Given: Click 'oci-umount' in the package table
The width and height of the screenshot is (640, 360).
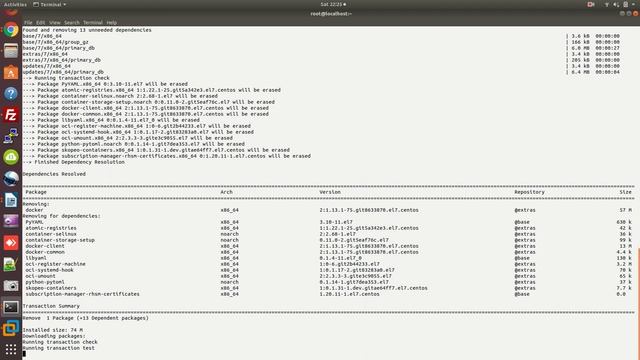Looking at the screenshot, I should click(x=40, y=276).
